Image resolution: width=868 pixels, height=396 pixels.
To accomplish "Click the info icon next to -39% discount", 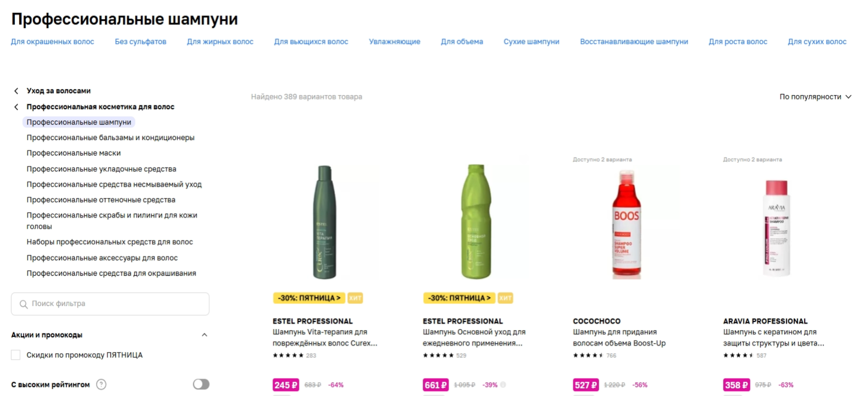I will [x=503, y=385].
